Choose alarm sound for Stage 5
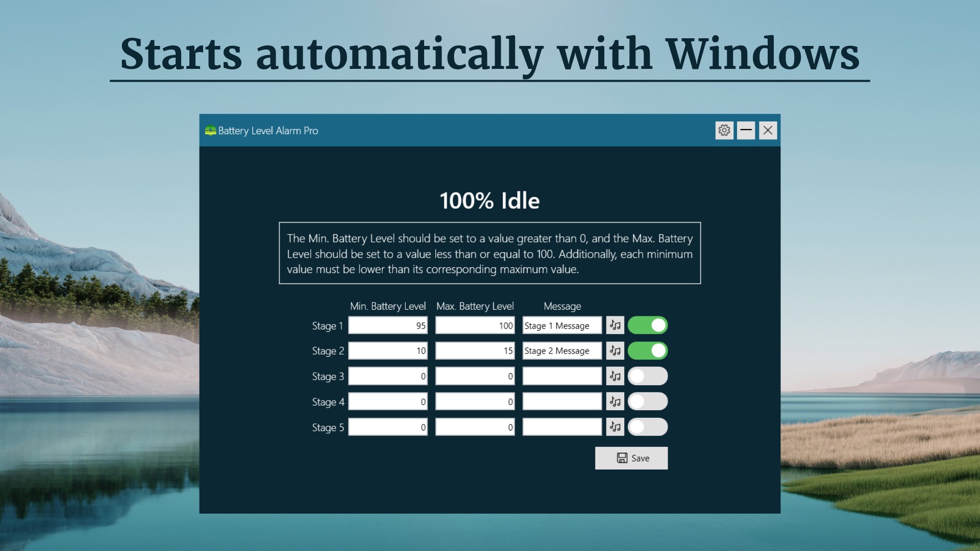The width and height of the screenshot is (980, 551). click(615, 428)
